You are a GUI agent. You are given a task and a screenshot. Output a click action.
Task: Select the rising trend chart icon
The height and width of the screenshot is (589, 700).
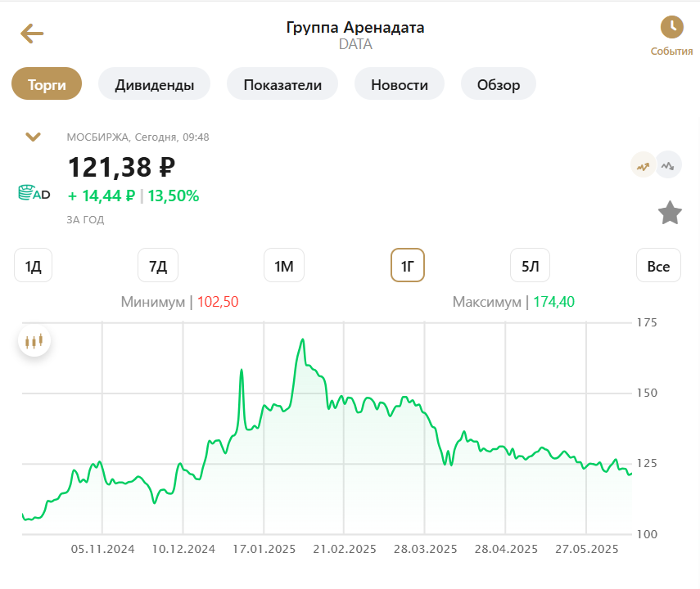[x=643, y=166]
